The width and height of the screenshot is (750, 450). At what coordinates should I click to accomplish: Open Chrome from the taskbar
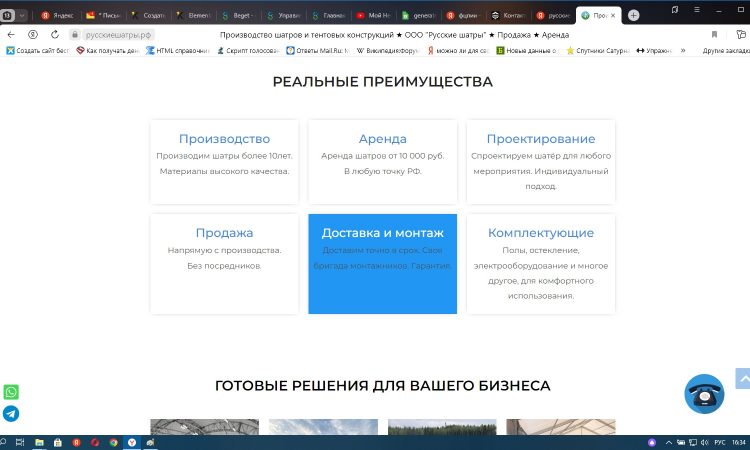pyautogui.click(x=113, y=442)
